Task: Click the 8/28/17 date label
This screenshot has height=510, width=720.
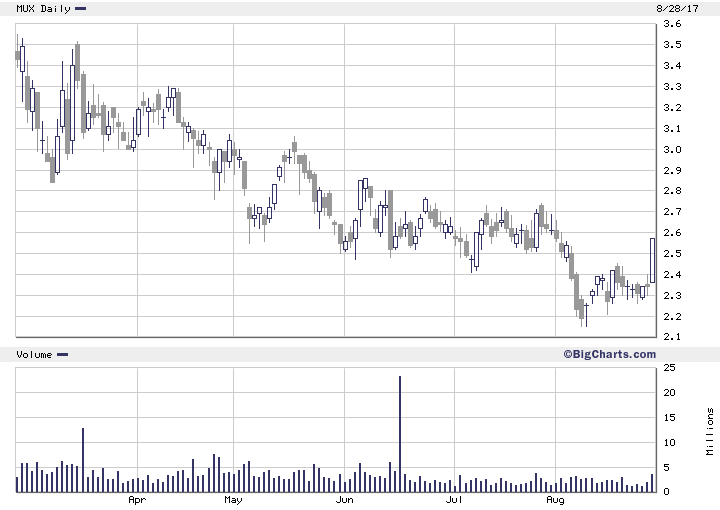Action: coord(677,8)
